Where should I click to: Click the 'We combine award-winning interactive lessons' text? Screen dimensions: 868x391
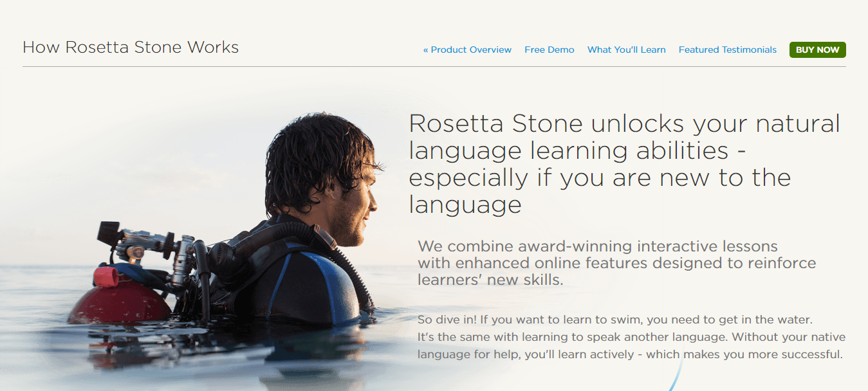point(597,246)
